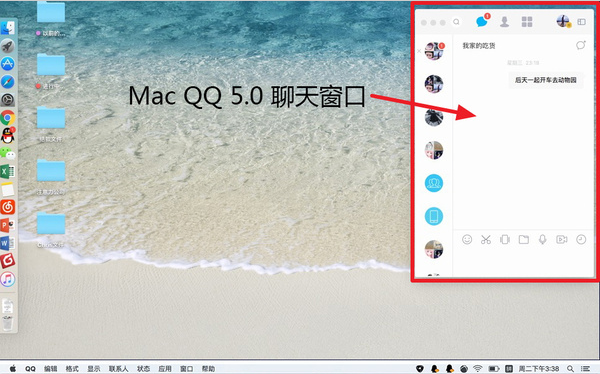The image size is (600, 374).
Task: Launch Safari from the Dock
Action: pyautogui.click(x=7, y=82)
